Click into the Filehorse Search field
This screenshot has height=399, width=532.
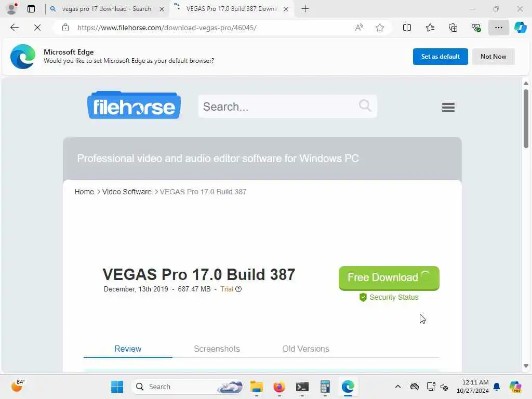287,107
